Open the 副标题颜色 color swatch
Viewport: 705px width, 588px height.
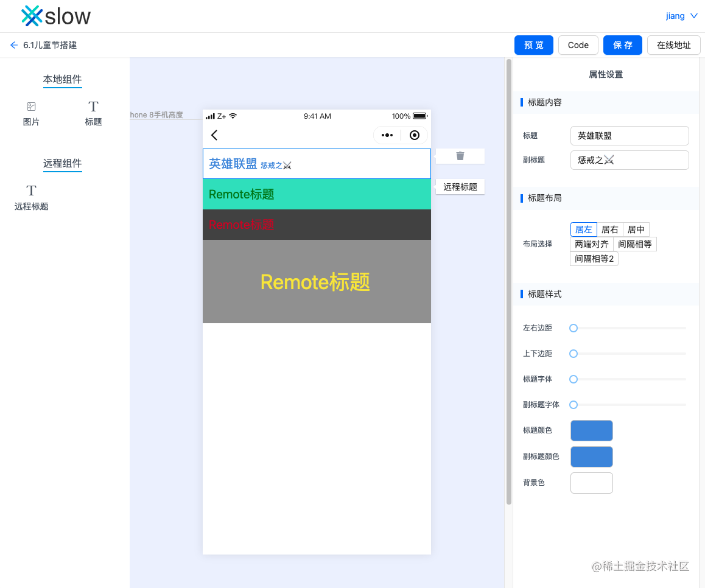pyautogui.click(x=591, y=457)
